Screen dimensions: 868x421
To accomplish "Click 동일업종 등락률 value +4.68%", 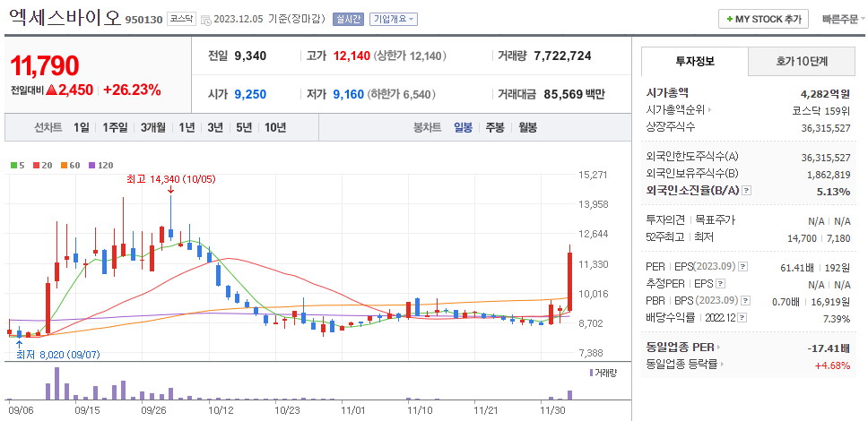I will [x=832, y=365].
